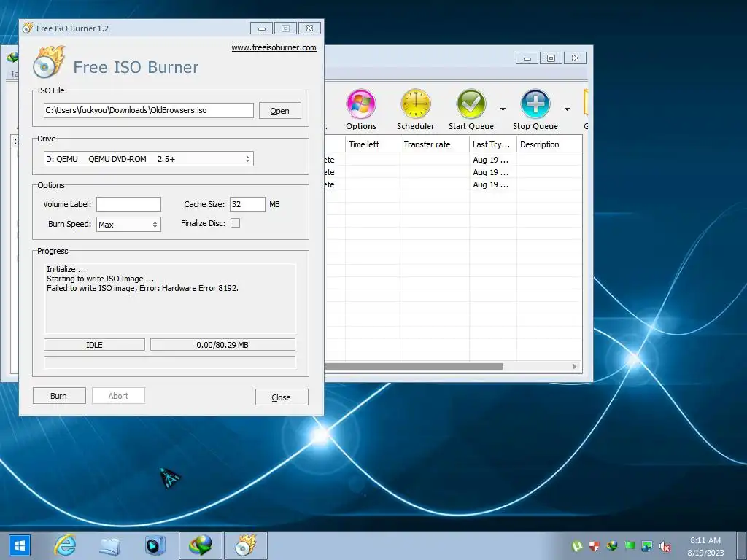Sort by Time left column header
This screenshot has width=747, height=560.
point(373,144)
